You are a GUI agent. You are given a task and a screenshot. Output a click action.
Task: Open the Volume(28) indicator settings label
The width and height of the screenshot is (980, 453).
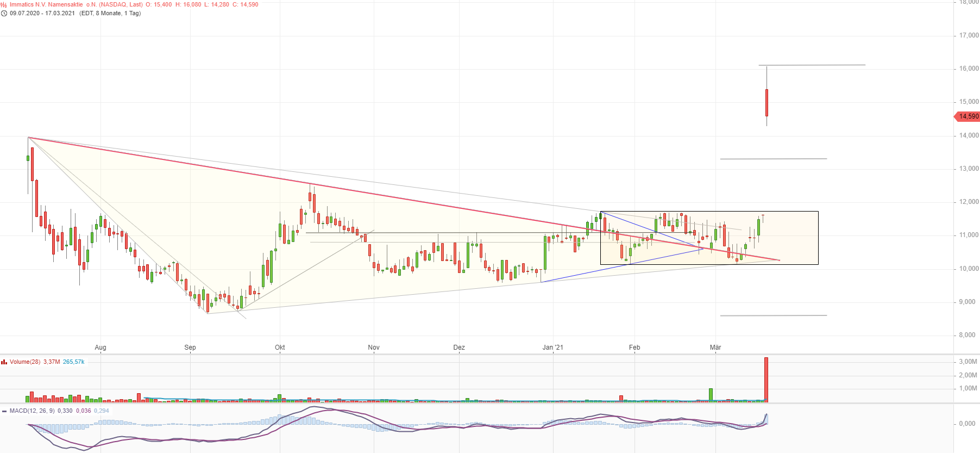point(25,362)
